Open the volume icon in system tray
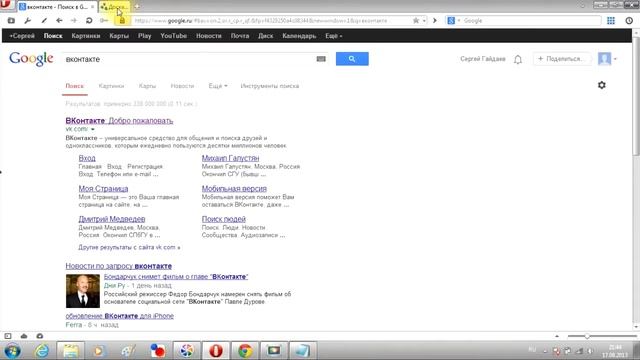 pyautogui.click(x=590, y=351)
